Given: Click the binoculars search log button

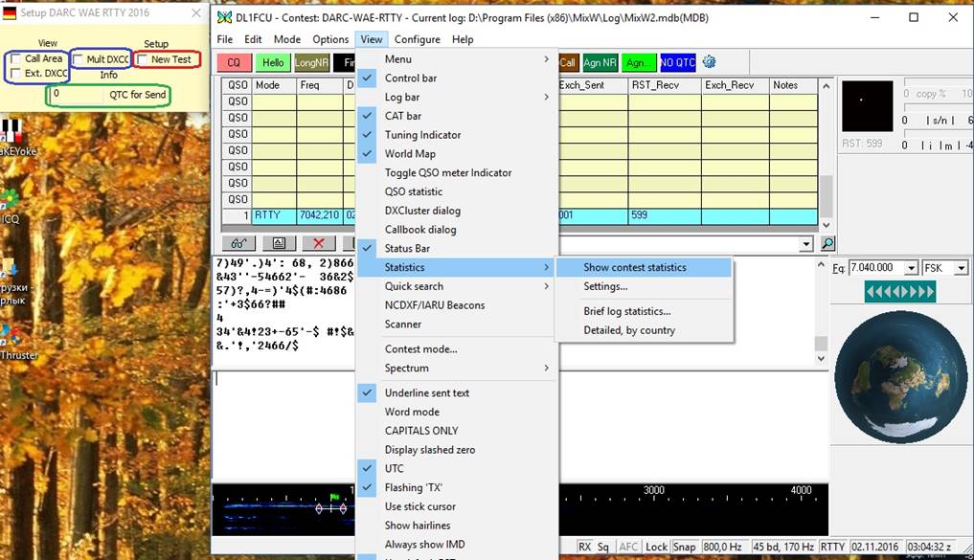Looking at the screenshot, I should [238, 244].
